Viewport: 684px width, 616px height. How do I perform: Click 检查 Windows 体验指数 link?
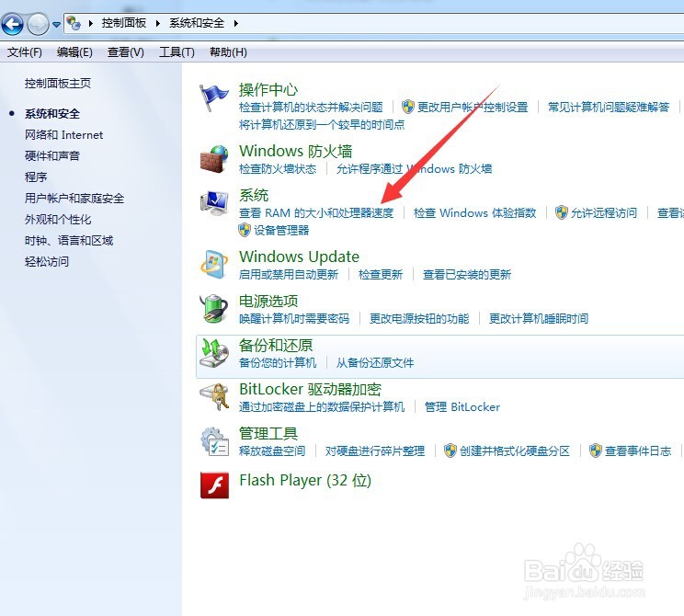(x=474, y=213)
